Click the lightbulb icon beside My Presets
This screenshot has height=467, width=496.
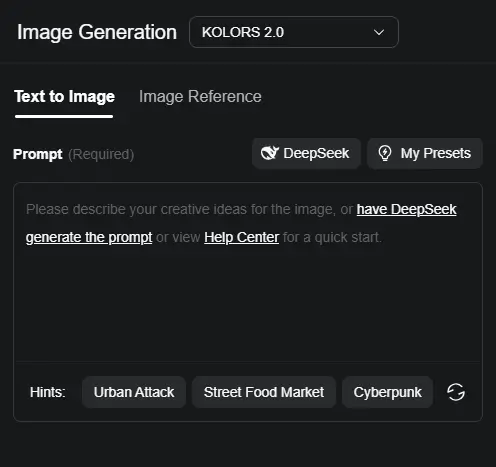pos(385,153)
